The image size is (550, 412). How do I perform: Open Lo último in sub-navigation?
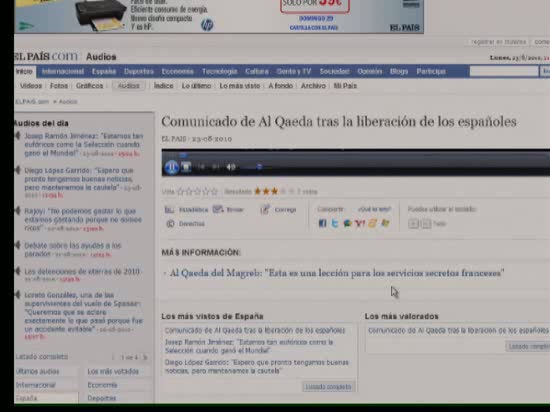(196, 86)
